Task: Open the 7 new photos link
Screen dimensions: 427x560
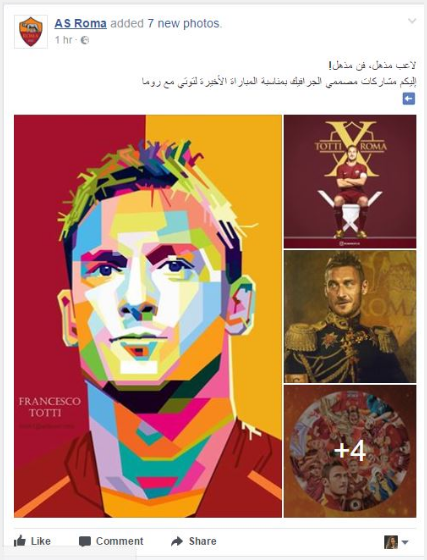Action: click(185, 24)
